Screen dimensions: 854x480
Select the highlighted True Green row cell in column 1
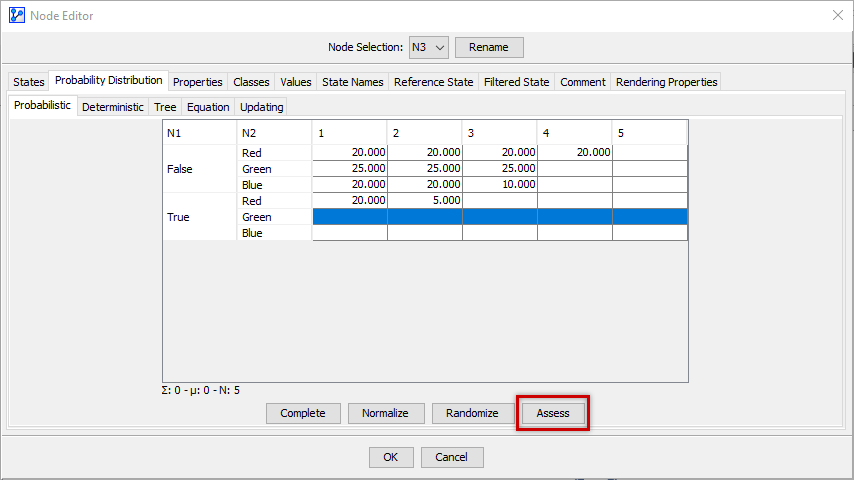point(349,217)
